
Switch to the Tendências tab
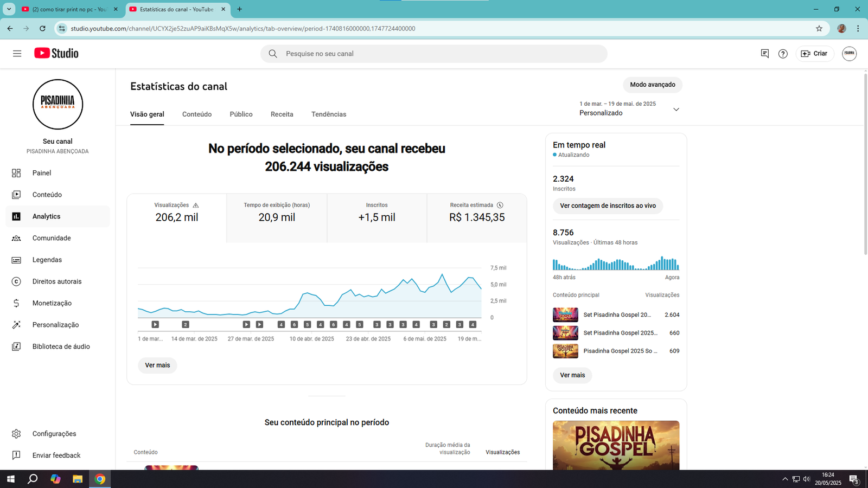tap(329, 114)
